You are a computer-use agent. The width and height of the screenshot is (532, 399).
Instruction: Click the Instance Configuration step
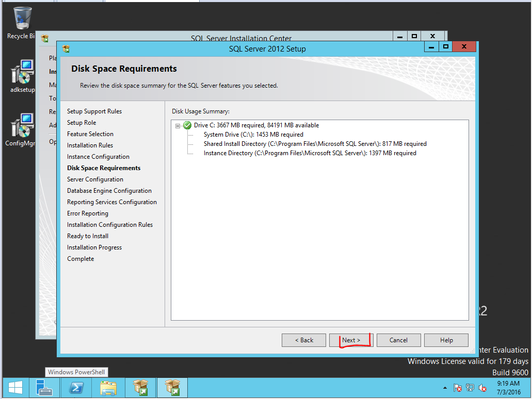(x=98, y=157)
